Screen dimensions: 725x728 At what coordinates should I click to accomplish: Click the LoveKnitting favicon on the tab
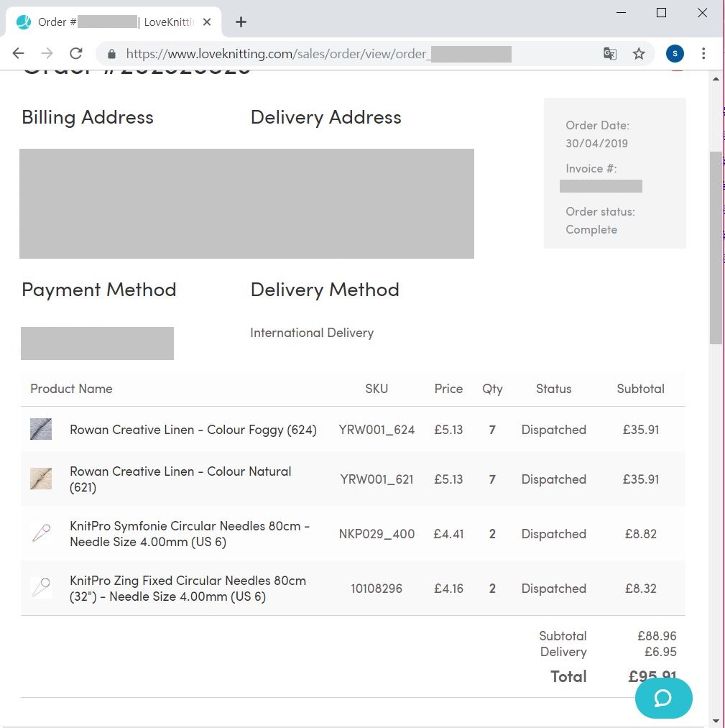tap(23, 22)
